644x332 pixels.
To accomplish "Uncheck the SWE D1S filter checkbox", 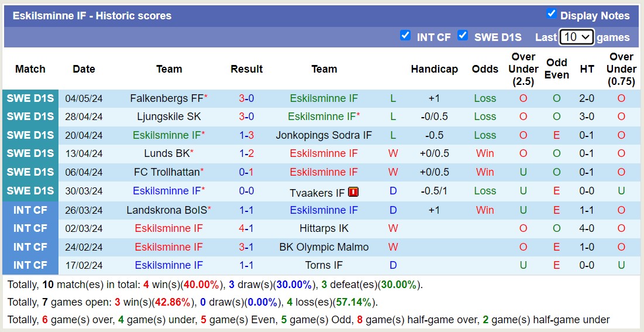I will click(462, 35).
